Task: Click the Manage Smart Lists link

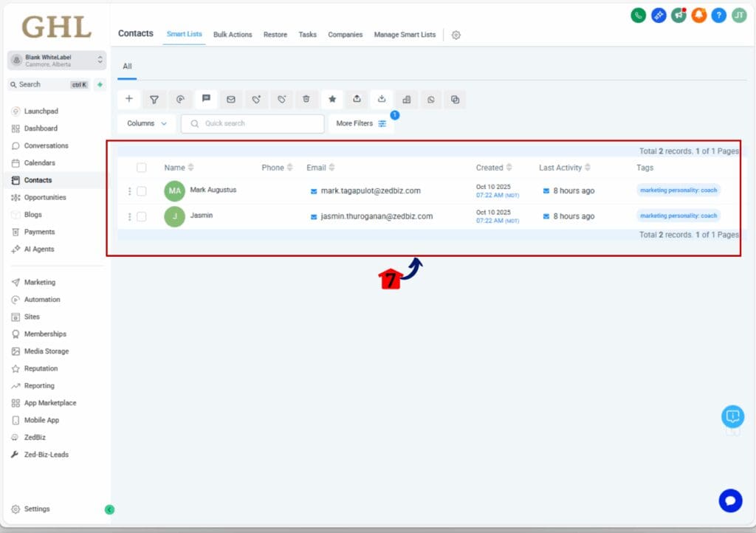Action: [x=405, y=35]
